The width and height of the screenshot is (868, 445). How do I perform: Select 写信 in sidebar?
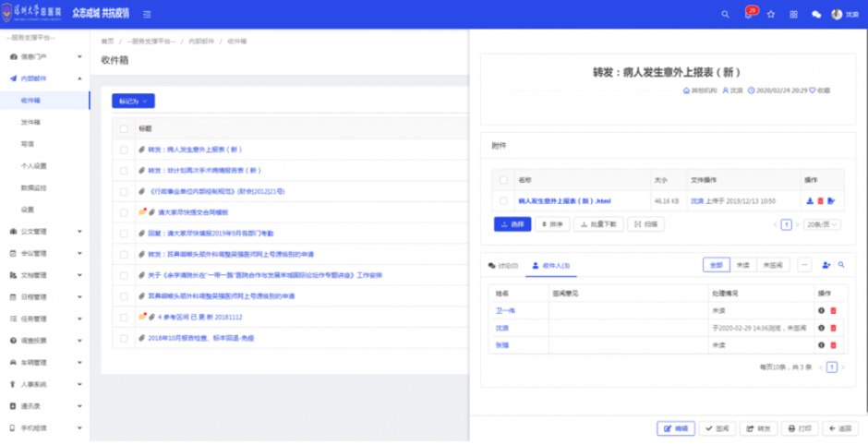[x=27, y=144]
